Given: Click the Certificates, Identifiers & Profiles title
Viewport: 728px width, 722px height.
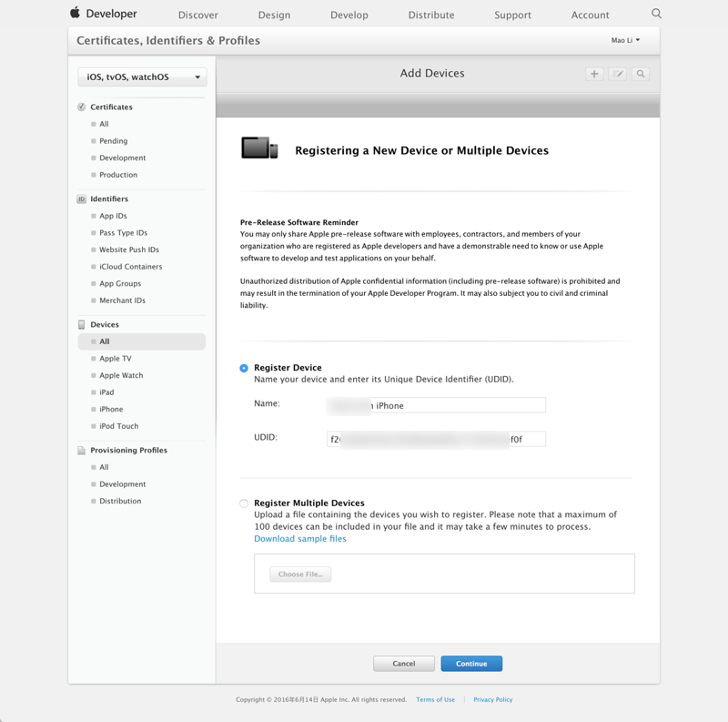Looking at the screenshot, I should 168,40.
